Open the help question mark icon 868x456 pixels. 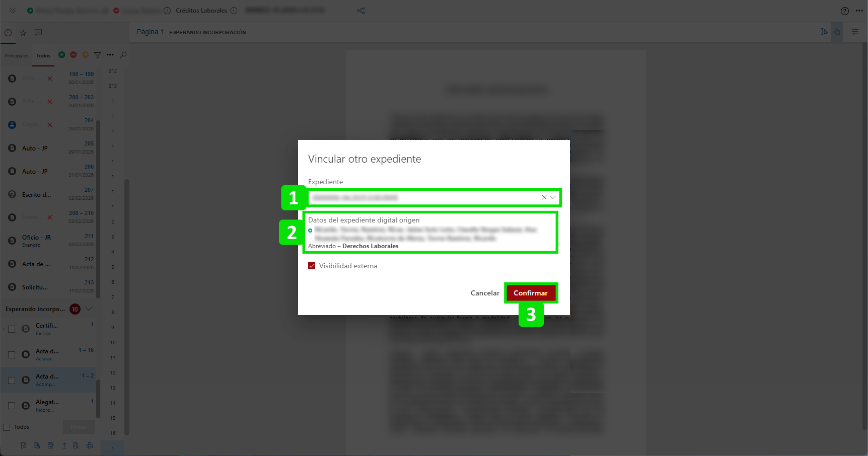[x=845, y=11]
